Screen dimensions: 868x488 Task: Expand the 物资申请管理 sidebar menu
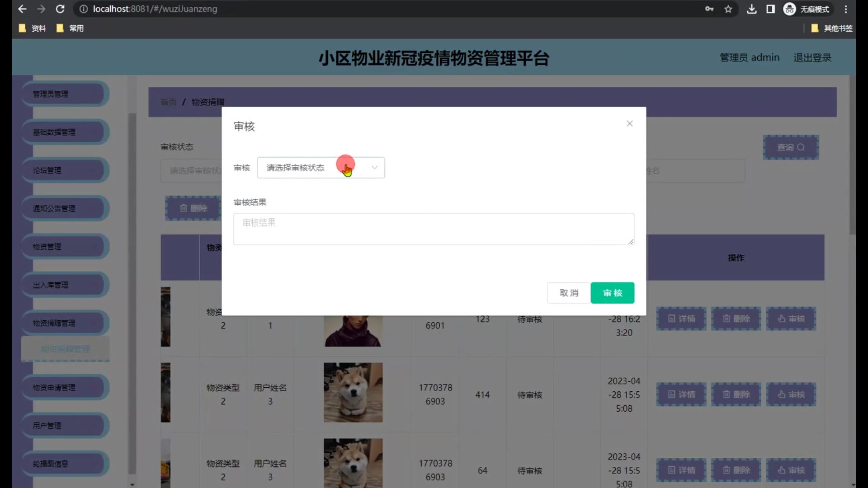[x=65, y=387]
